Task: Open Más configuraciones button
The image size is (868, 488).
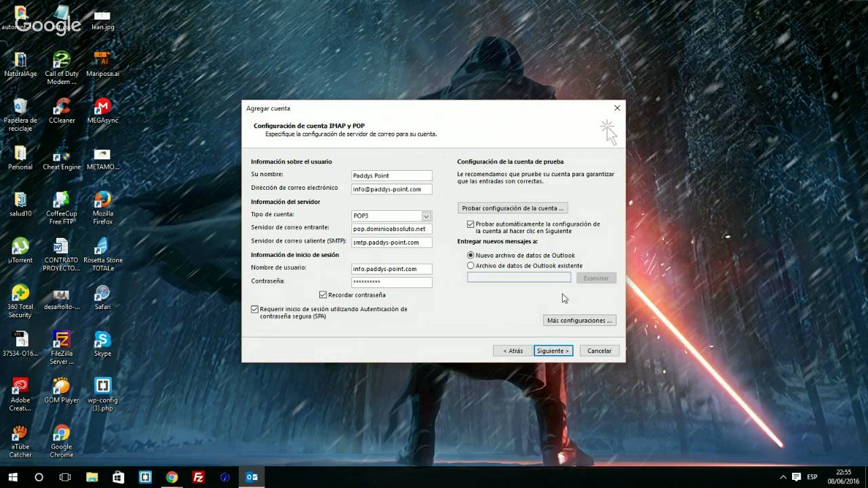Action: (x=580, y=320)
